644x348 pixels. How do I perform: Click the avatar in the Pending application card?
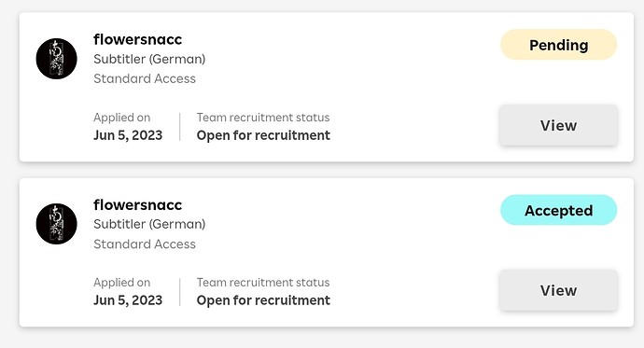[56, 59]
